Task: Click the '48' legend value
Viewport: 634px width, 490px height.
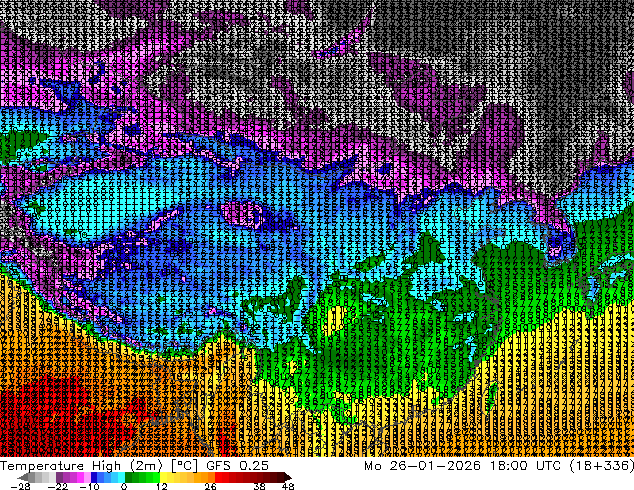Action: point(288,486)
